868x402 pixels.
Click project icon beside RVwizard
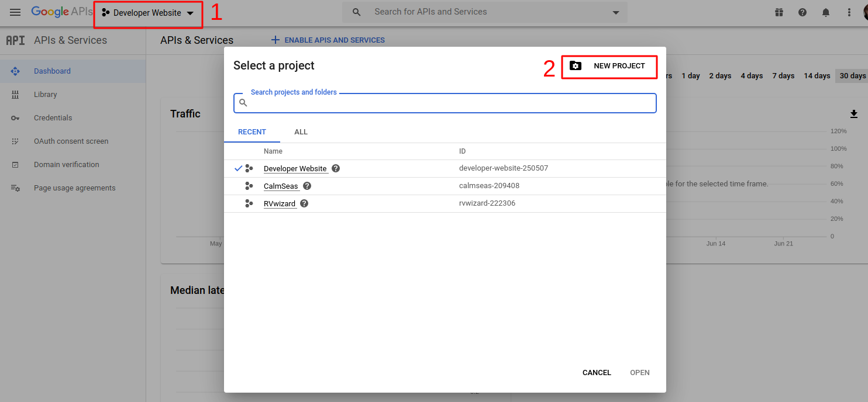[249, 203]
